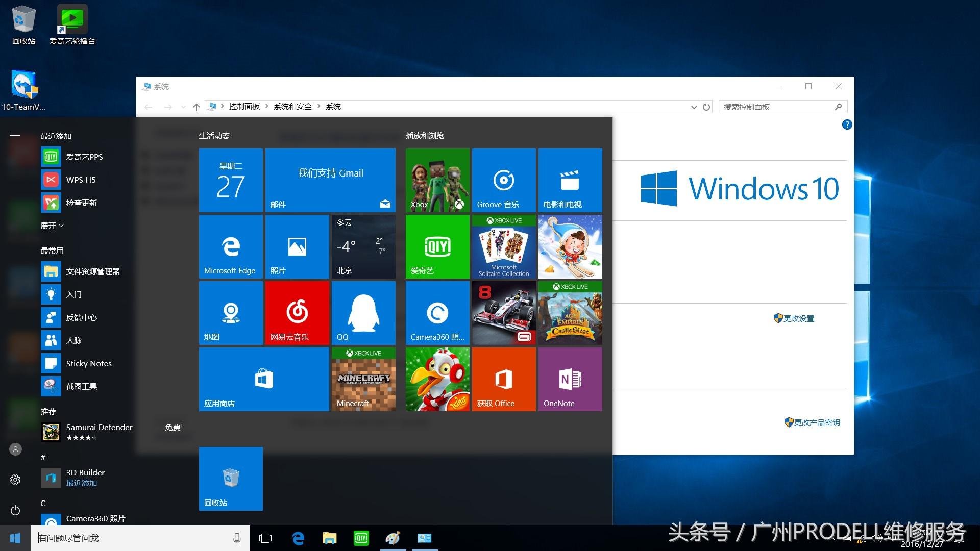Click the Up arrow in System window
The width and height of the screenshot is (980, 551).
(197, 107)
